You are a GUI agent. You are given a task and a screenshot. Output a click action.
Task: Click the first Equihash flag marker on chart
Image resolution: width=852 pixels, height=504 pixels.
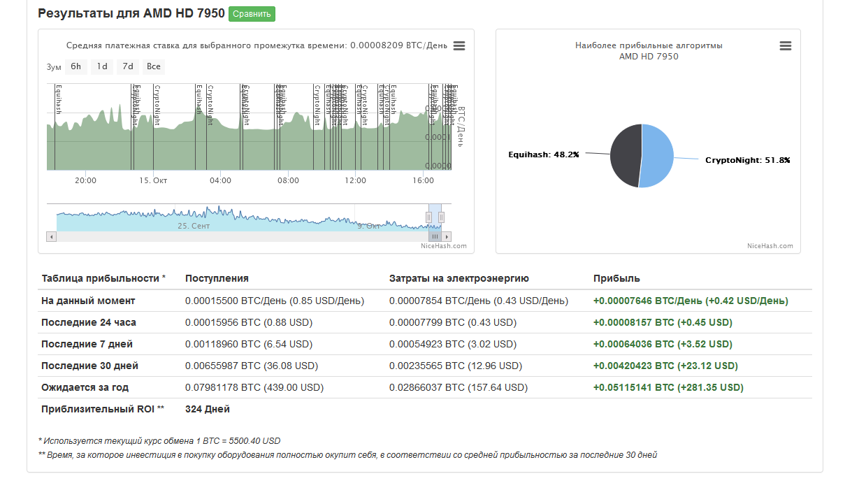pos(59,99)
